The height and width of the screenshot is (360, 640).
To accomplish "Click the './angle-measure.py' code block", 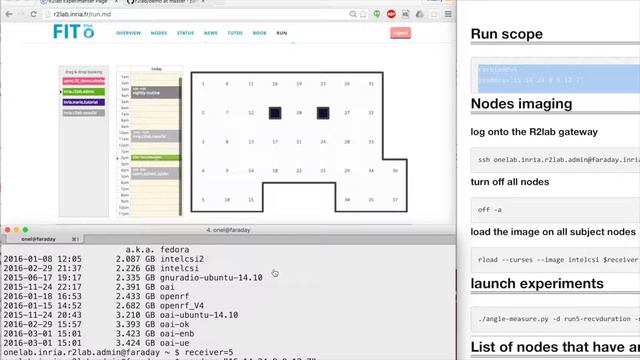I will [556, 319].
